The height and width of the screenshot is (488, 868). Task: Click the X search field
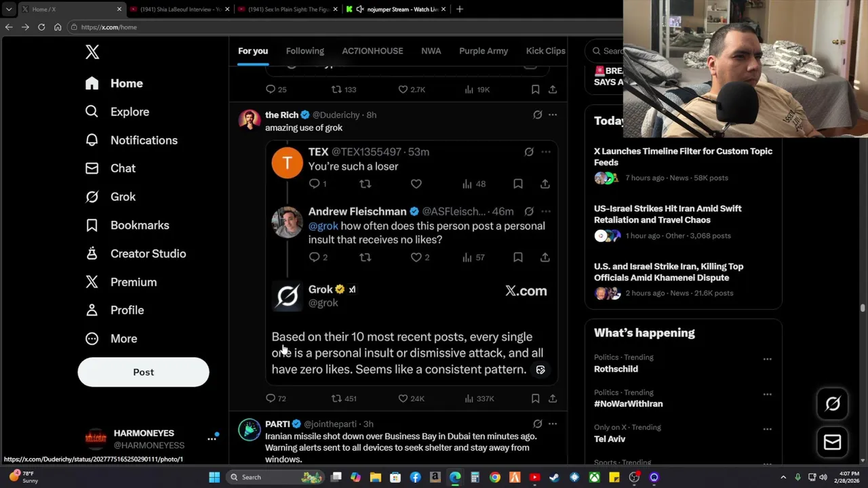pos(606,51)
